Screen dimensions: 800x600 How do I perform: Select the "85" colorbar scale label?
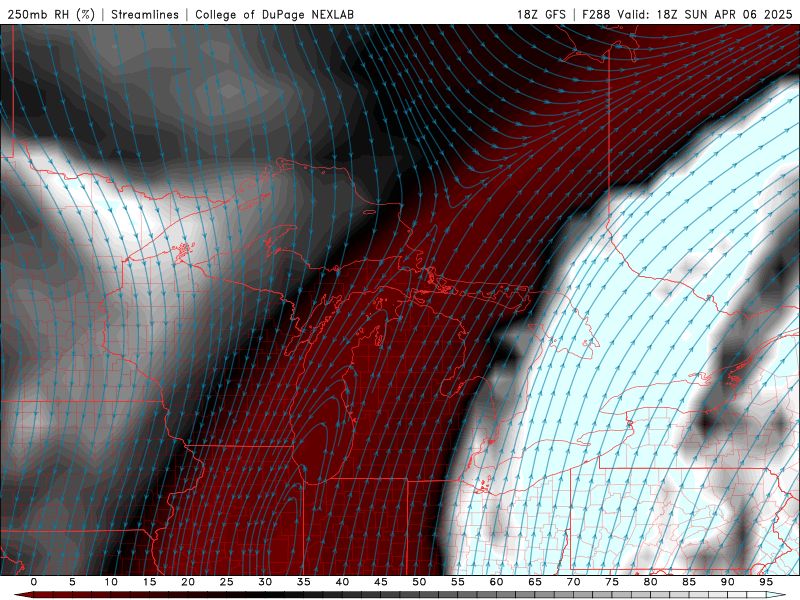point(689,582)
